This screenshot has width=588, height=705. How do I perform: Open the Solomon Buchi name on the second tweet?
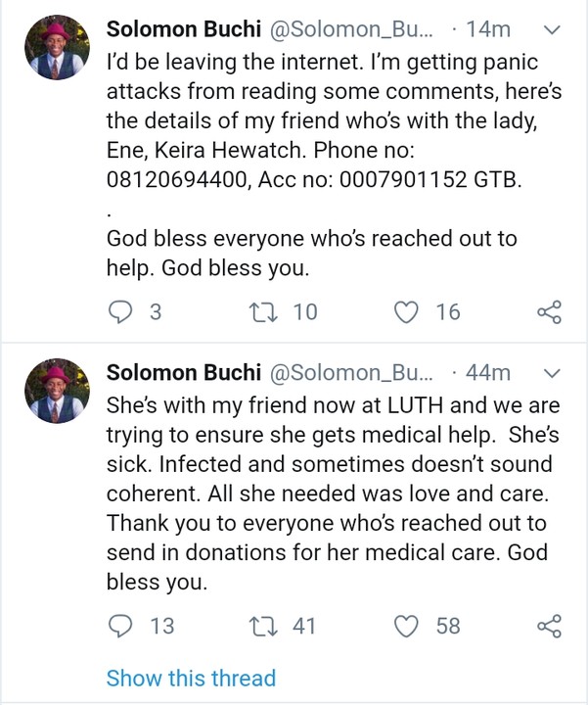click(x=183, y=373)
